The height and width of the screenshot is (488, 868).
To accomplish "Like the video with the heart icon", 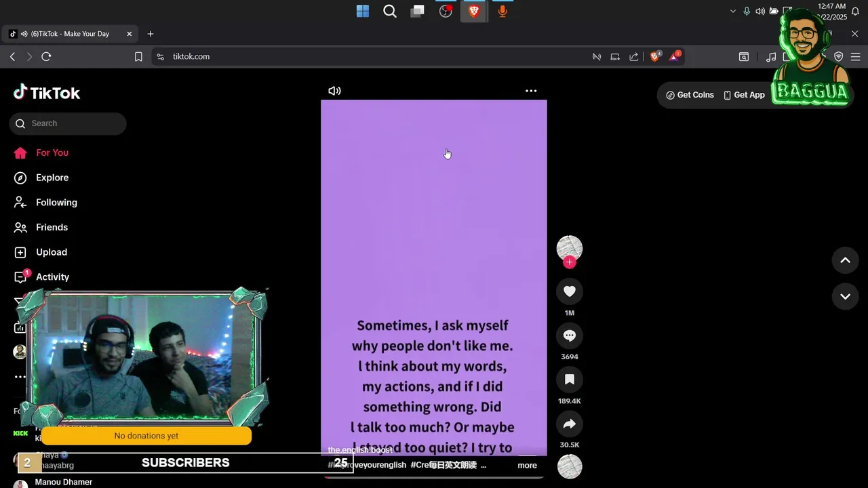I will tap(570, 291).
